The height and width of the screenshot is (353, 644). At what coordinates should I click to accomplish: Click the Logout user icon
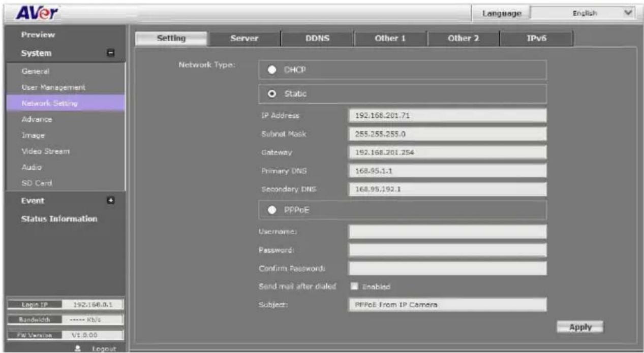click(x=78, y=349)
